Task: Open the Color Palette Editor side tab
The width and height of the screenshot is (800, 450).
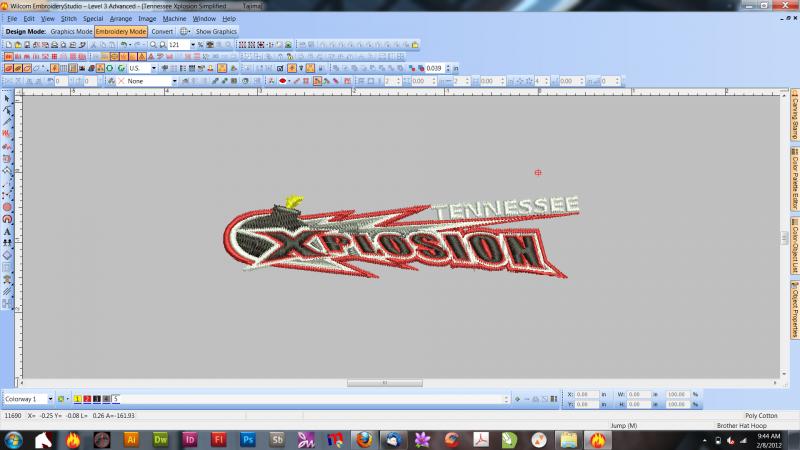Action: click(795, 179)
